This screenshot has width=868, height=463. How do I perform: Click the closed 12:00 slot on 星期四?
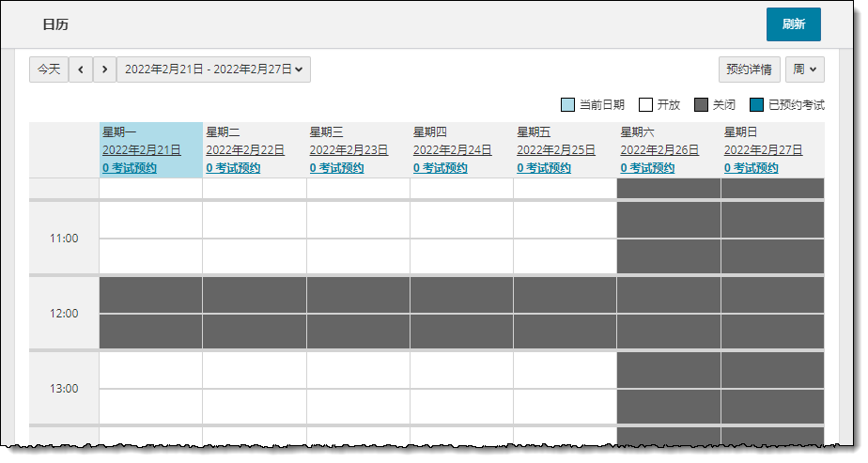click(461, 295)
